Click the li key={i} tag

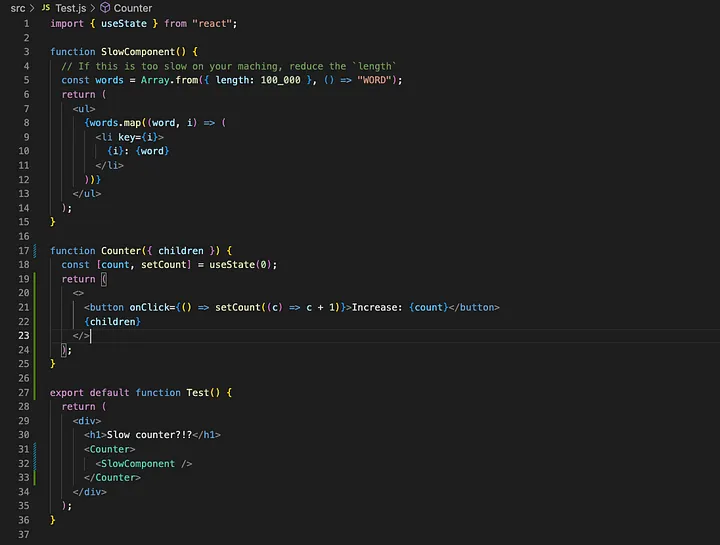129,137
